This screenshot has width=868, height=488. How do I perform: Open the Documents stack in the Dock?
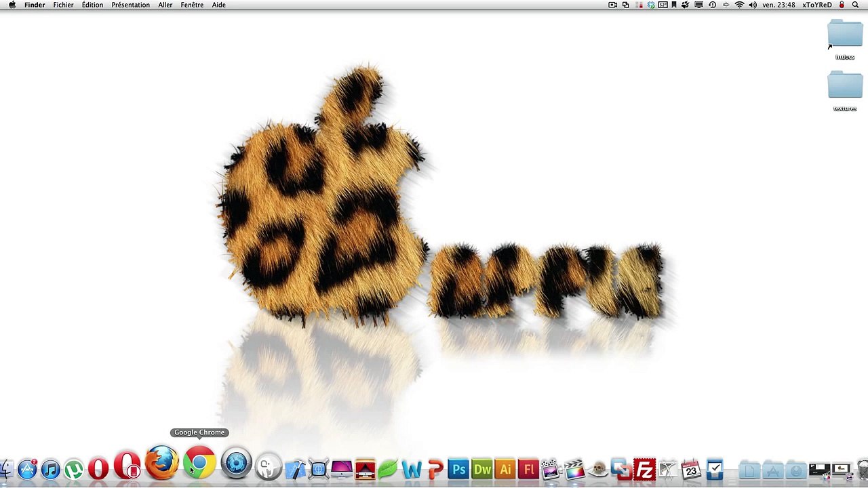tap(749, 469)
